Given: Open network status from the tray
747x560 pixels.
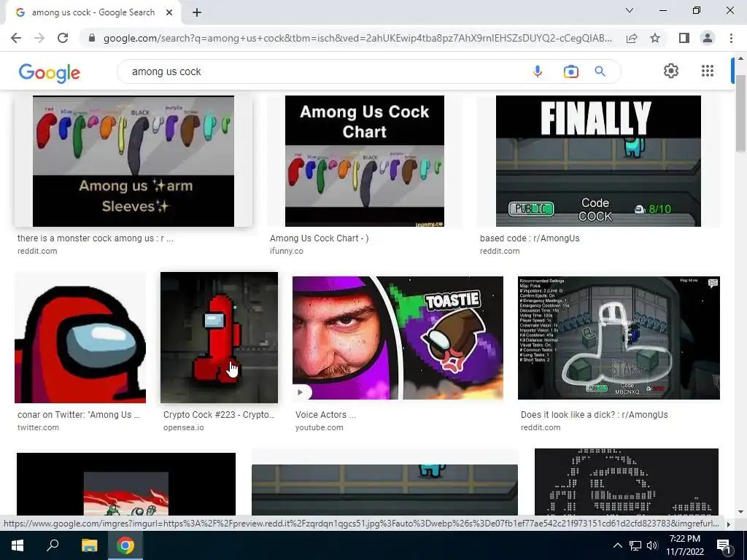Looking at the screenshot, I should [635, 545].
